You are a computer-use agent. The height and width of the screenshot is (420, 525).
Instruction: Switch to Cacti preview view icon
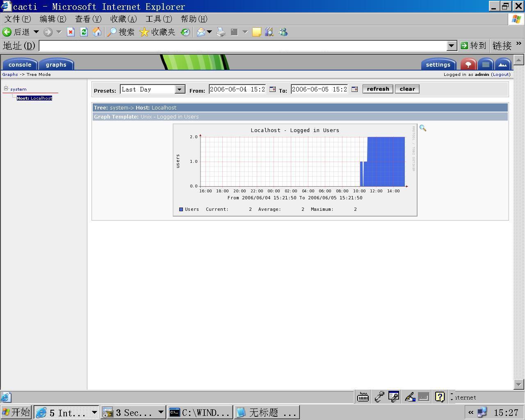click(x=503, y=64)
